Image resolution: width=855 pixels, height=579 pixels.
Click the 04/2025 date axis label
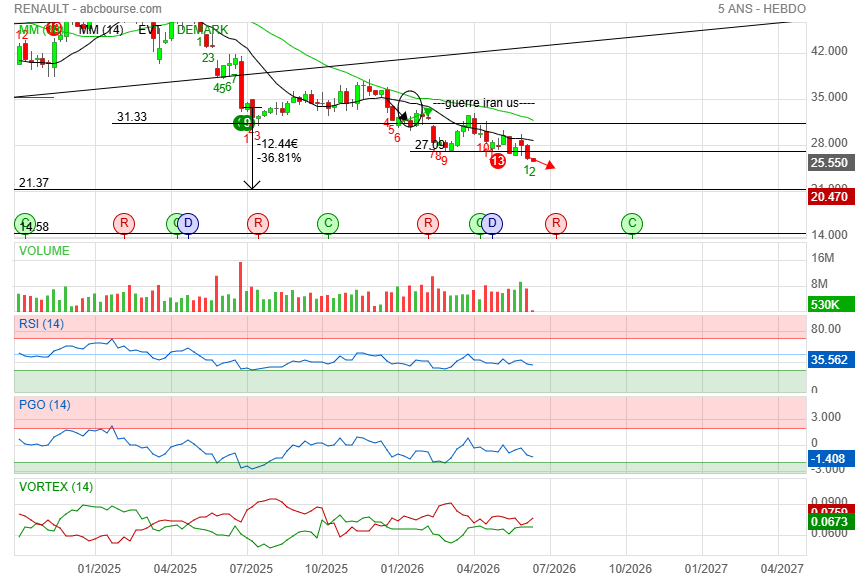[174, 569]
